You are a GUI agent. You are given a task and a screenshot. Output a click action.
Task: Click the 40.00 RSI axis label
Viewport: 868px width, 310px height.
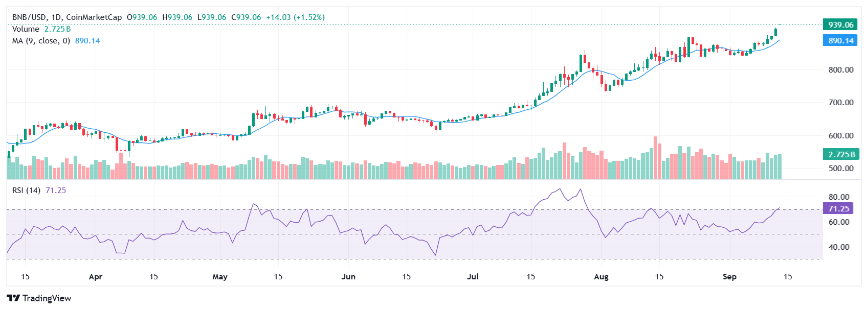pos(839,247)
